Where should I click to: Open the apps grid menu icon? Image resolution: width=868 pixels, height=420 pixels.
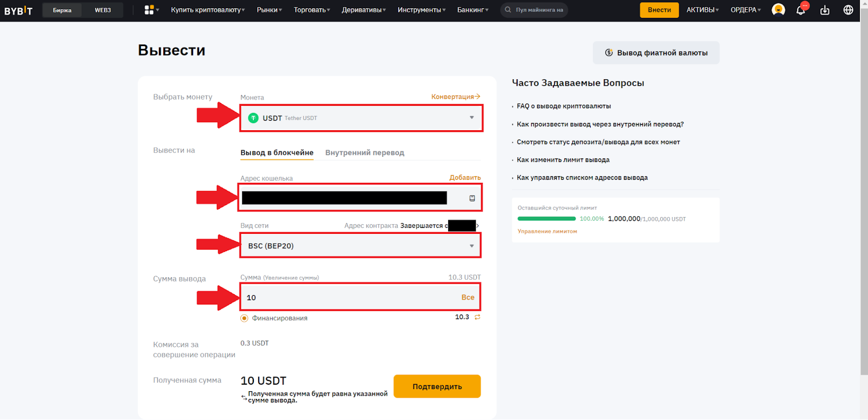(x=149, y=10)
